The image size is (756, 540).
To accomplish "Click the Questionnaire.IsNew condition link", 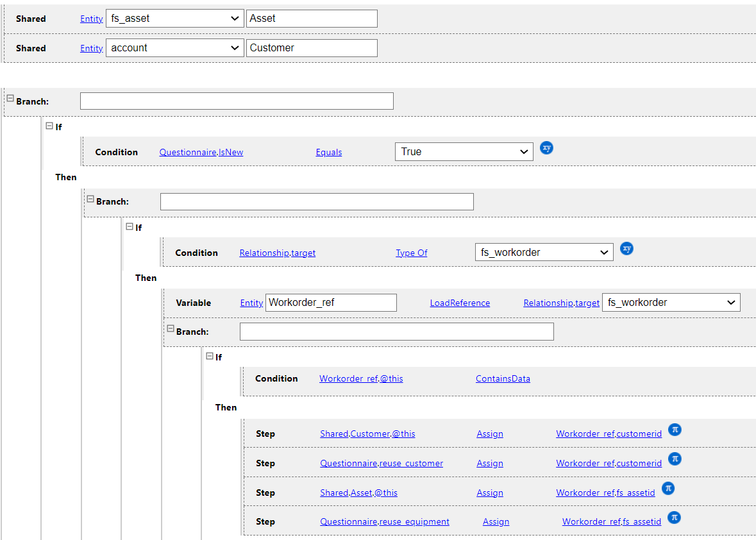I will point(201,153).
